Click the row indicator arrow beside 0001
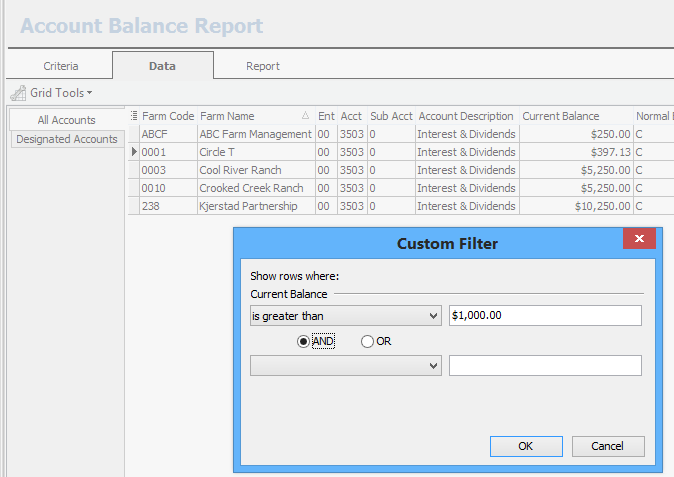 pos(134,152)
